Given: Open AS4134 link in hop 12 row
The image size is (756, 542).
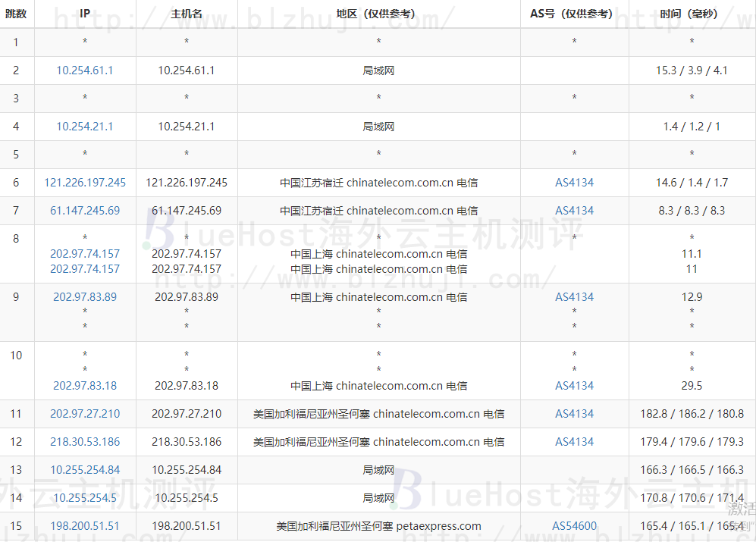Looking at the screenshot, I should click(x=574, y=441).
